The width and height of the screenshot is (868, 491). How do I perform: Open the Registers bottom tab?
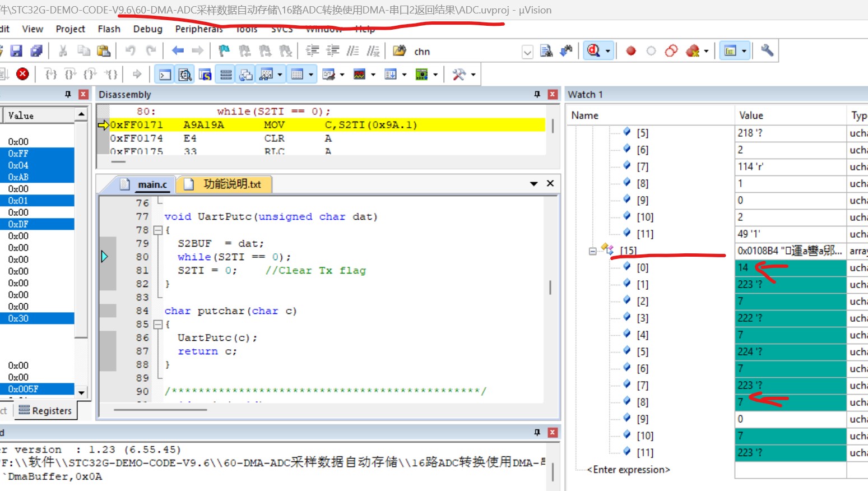pyautogui.click(x=45, y=411)
